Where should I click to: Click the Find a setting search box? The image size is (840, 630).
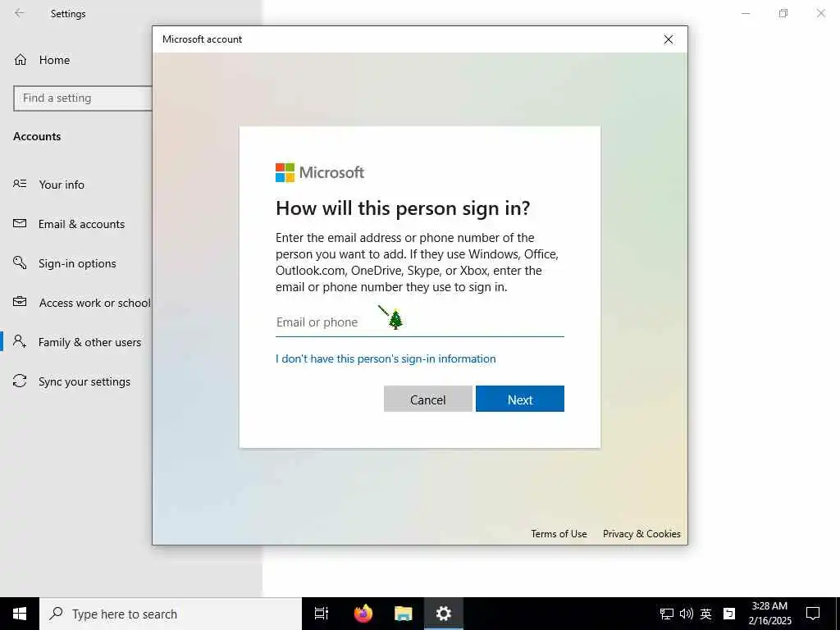83,98
